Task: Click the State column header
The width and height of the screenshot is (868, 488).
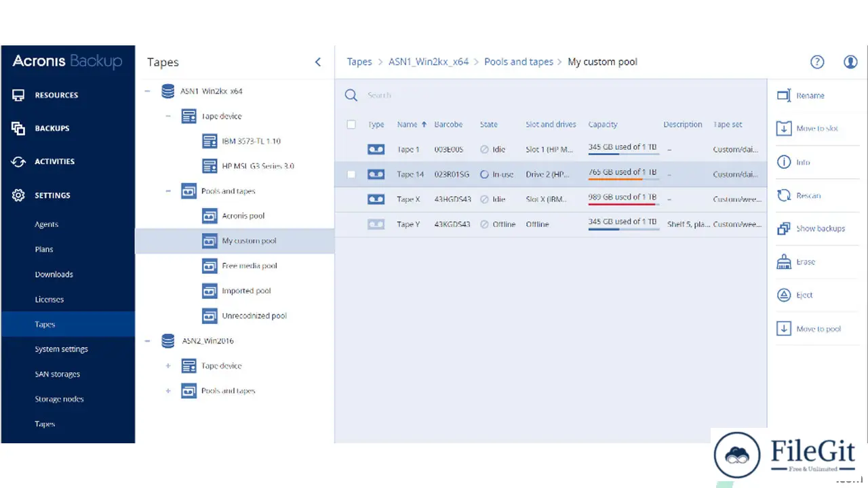Action: (x=488, y=125)
